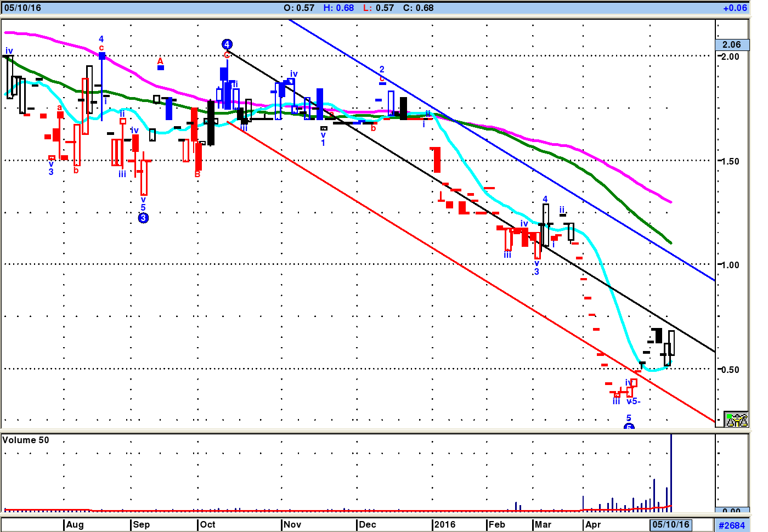Click the 1.00 price level label
The height and width of the screenshot is (532, 768).
coord(730,265)
